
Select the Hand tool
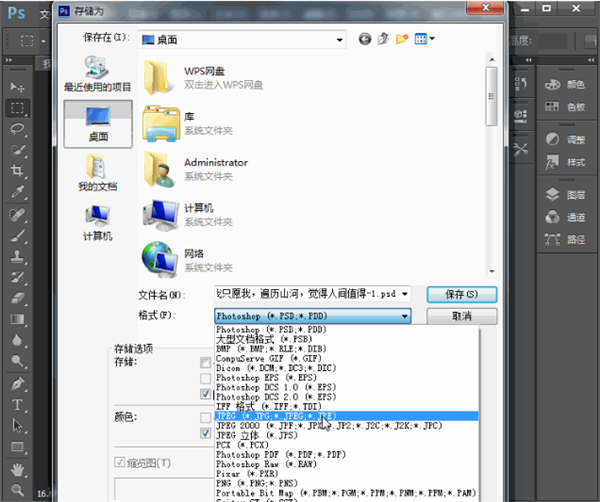pyautogui.click(x=17, y=469)
